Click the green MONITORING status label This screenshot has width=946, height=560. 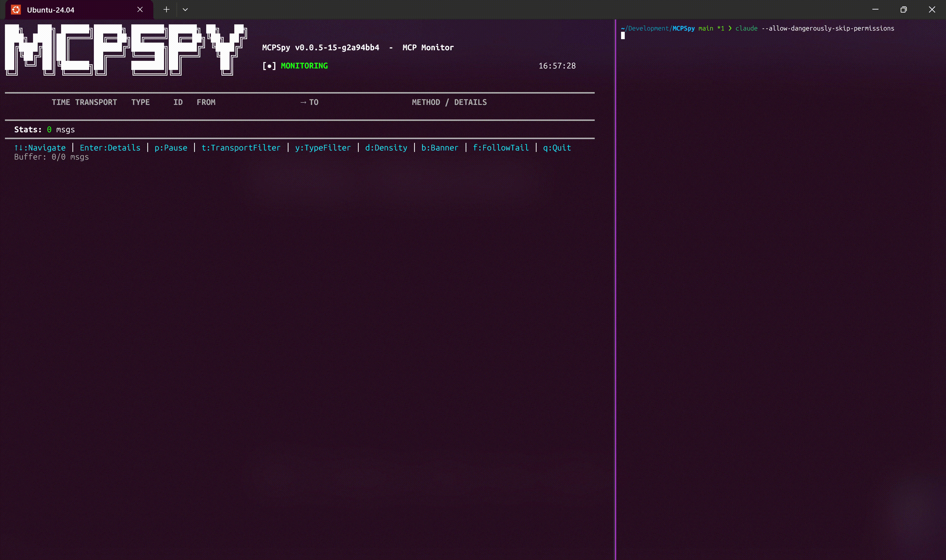304,66
